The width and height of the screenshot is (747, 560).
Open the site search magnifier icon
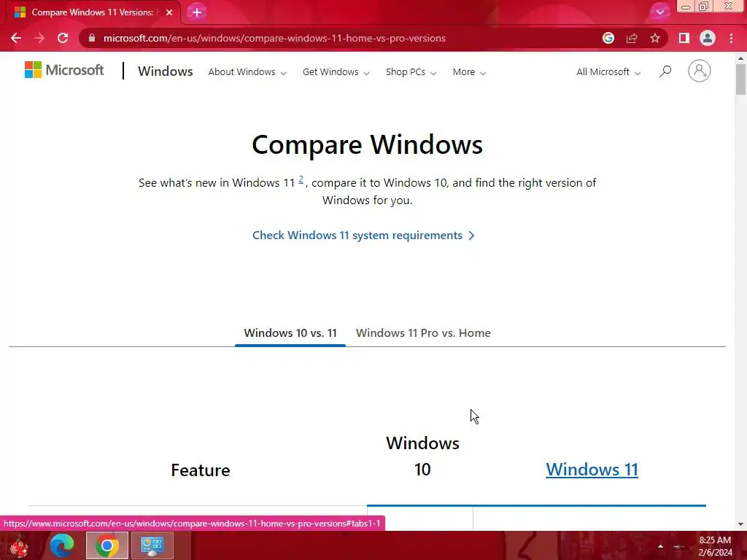665,71
